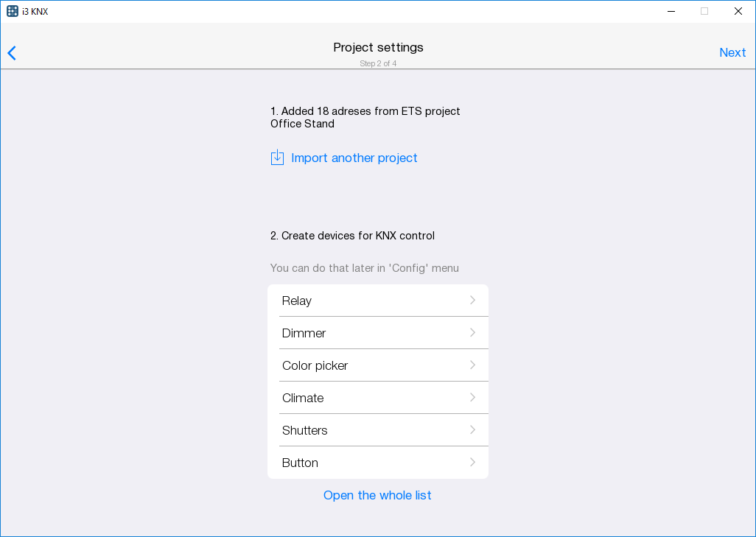Go back using the left arrow

tap(12, 53)
